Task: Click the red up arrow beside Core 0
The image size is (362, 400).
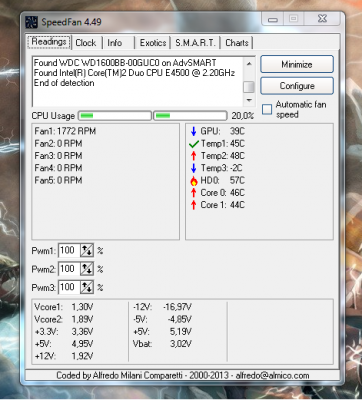Action: tap(193, 193)
